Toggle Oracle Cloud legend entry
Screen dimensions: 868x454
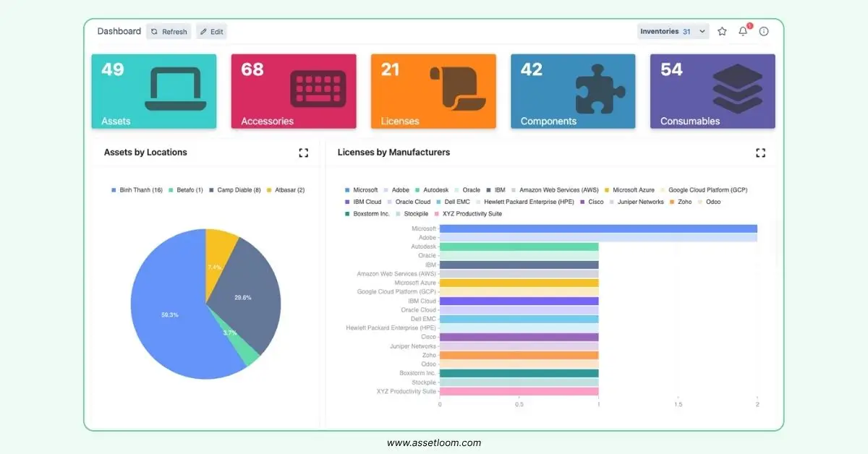[x=409, y=202]
